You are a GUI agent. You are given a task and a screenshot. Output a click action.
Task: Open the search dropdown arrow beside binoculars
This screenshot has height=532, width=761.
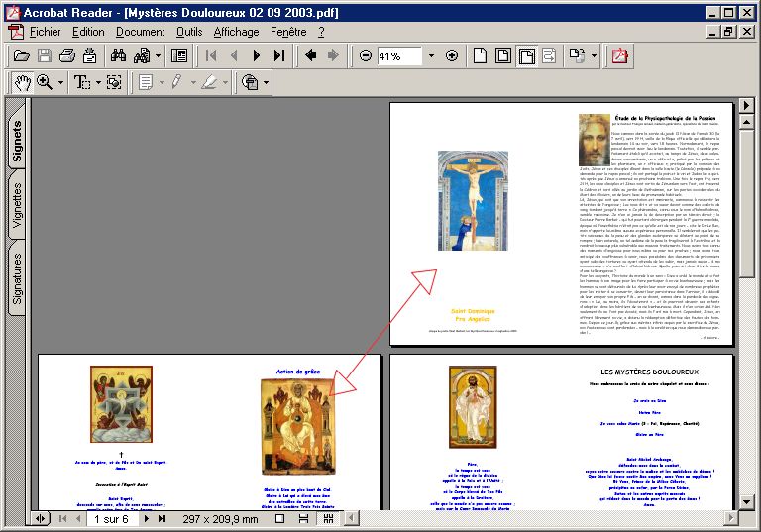(158, 56)
